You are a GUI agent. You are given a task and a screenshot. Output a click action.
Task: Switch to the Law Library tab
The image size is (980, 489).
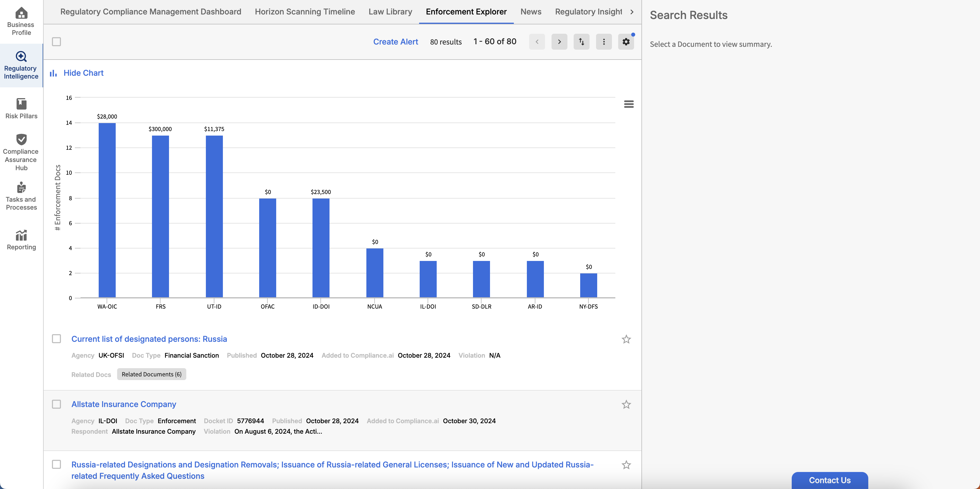(x=390, y=12)
